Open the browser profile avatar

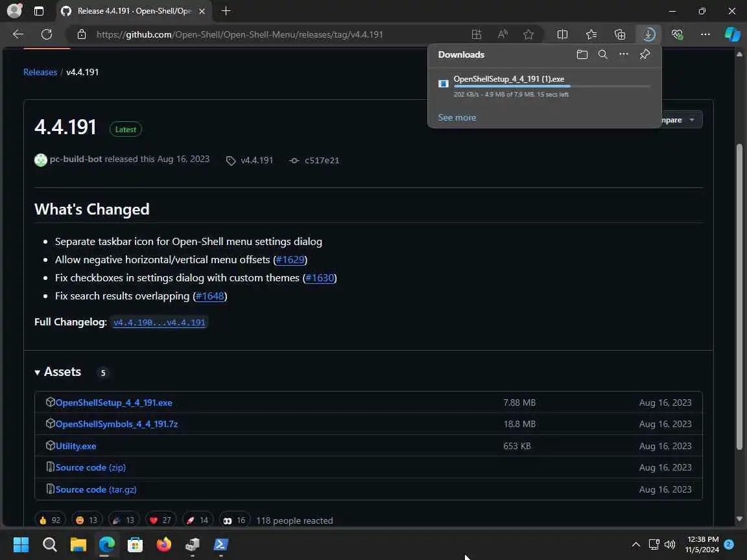click(x=14, y=10)
